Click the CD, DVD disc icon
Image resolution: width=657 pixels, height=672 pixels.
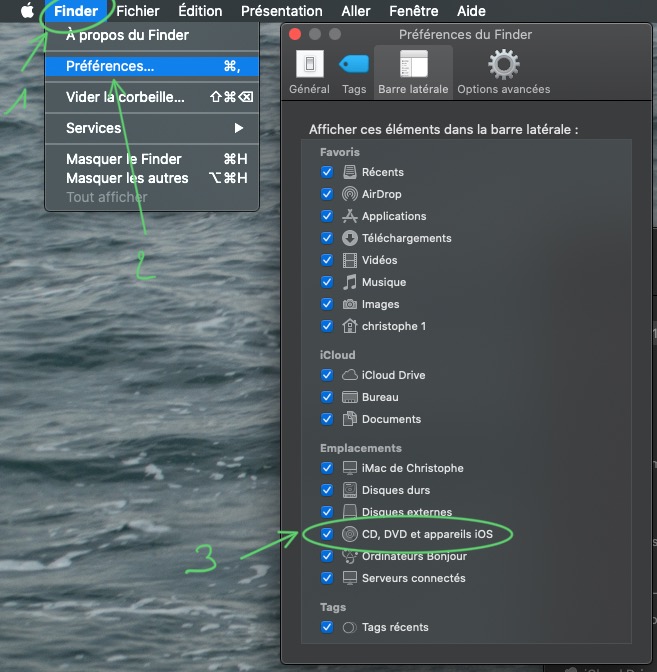[350, 534]
